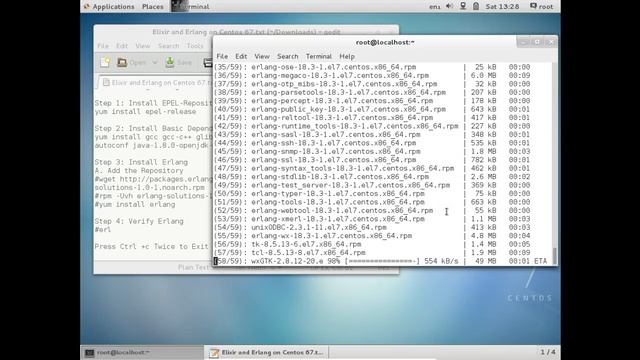Open the root user menu

[541, 7]
